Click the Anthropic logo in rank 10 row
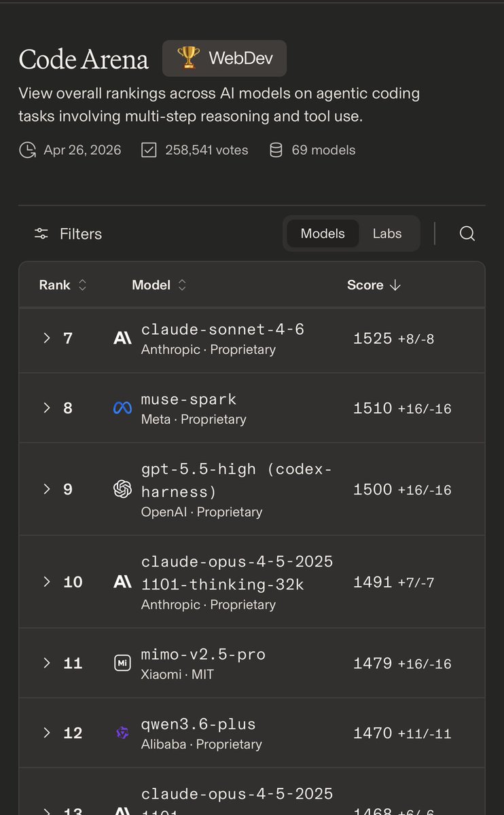Screen dimensions: 504x815 (122, 582)
